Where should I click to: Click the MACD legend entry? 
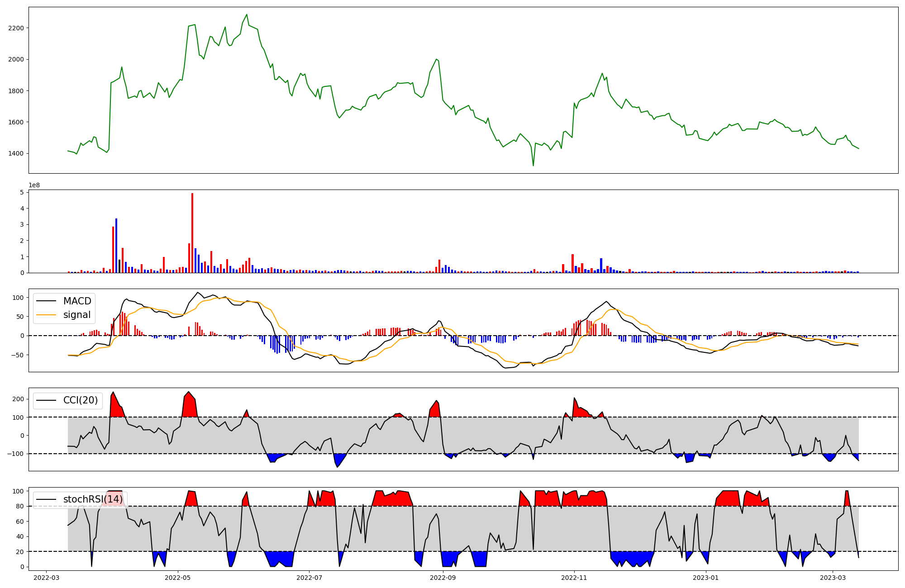[x=77, y=301]
